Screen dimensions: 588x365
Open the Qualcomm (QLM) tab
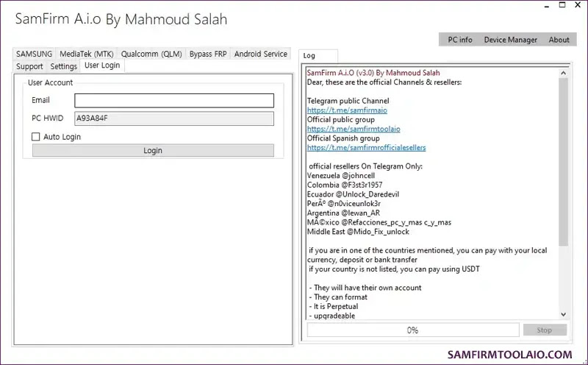[x=151, y=54]
